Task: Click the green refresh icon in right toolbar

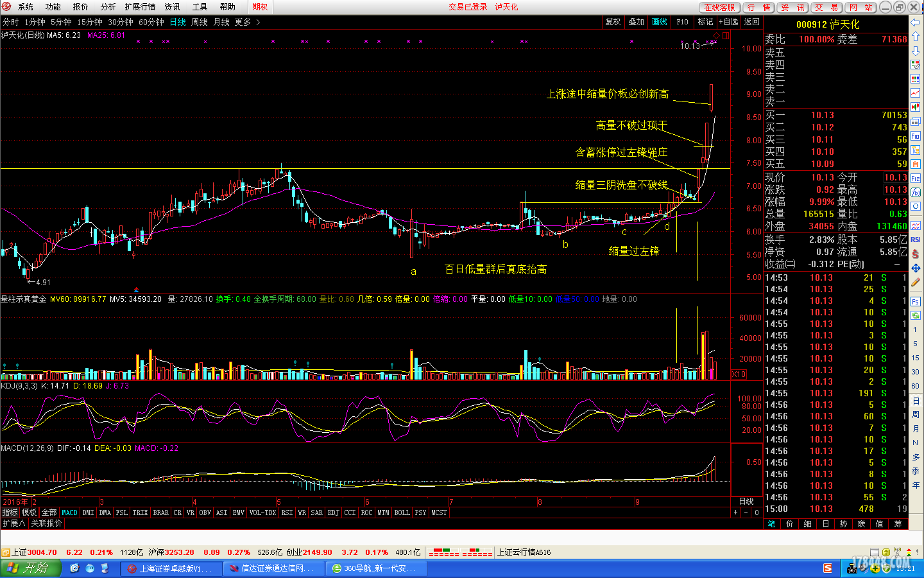Action: (x=916, y=315)
